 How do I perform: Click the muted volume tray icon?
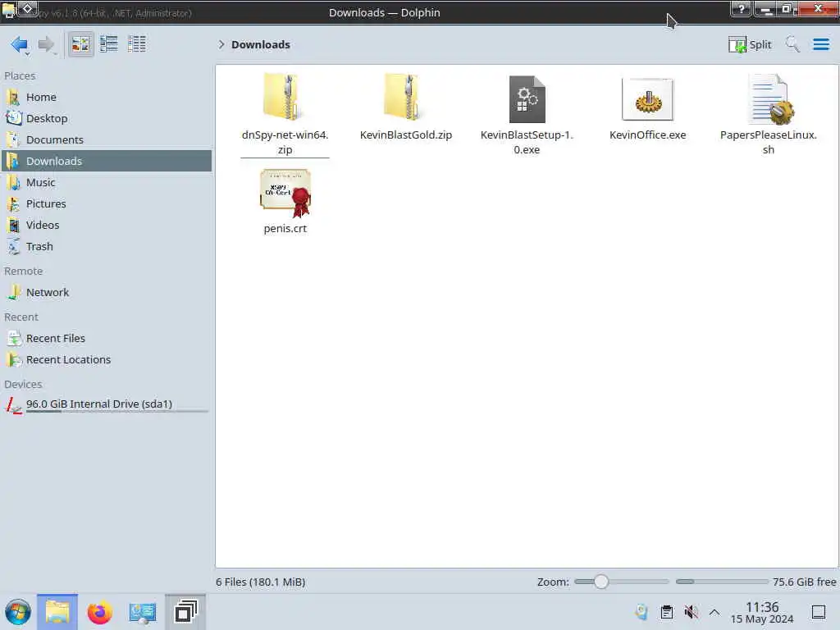tap(691, 612)
